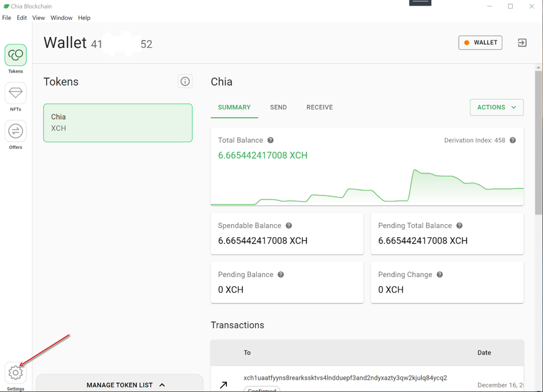The height and width of the screenshot is (392, 543).
Task: Open the Offers swap icon
Action: (15, 131)
